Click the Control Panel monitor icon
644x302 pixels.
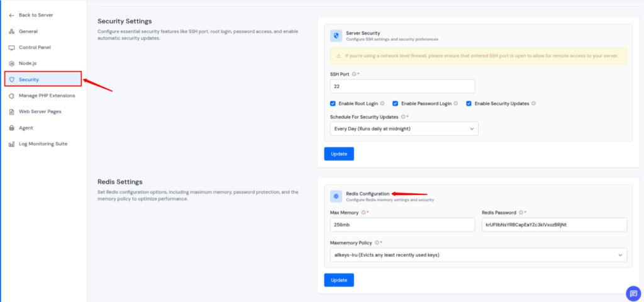[x=12, y=47]
